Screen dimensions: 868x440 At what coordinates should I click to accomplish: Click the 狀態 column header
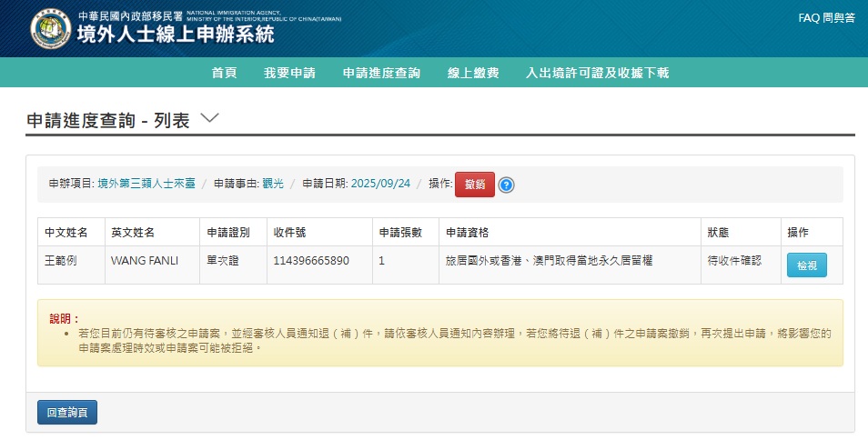pyautogui.click(x=718, y=233)
